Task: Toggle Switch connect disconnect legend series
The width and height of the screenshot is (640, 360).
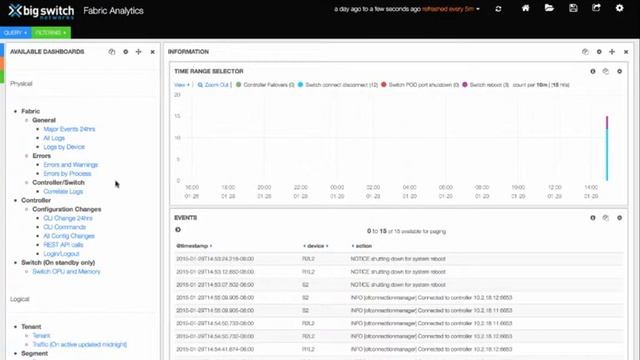Action: [x=338, y=85]
